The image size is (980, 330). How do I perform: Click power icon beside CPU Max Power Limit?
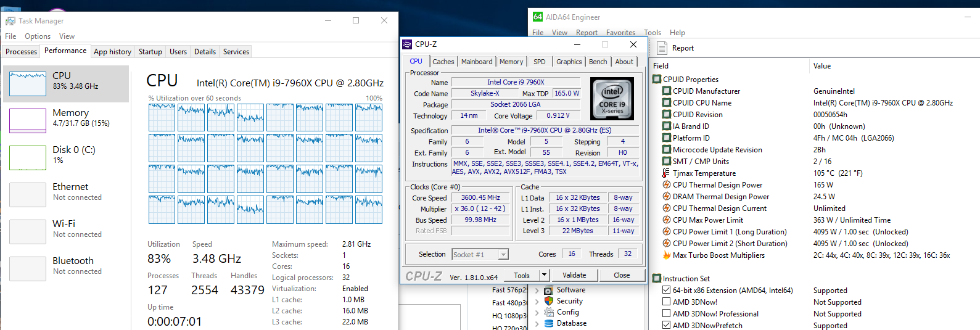pos(667,220)
